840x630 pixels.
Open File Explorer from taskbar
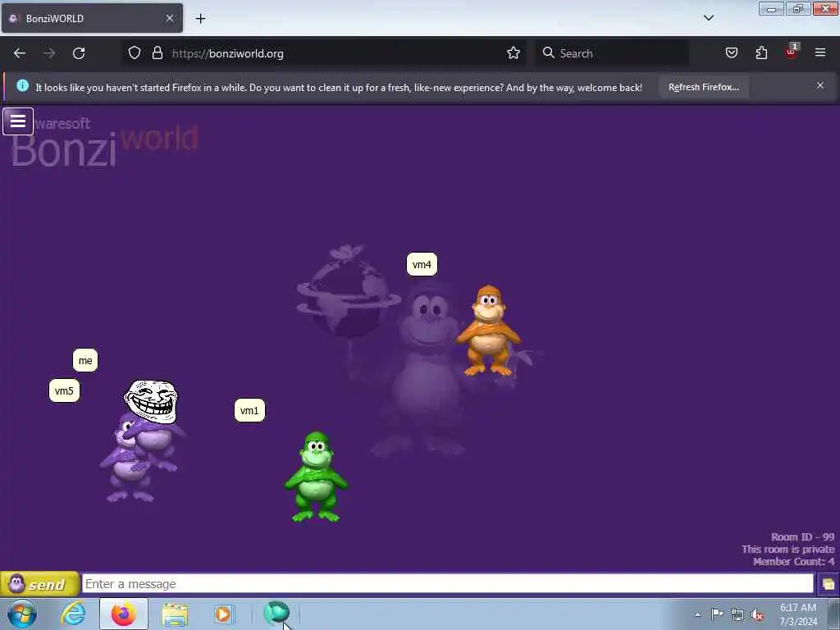click(175, 614)
